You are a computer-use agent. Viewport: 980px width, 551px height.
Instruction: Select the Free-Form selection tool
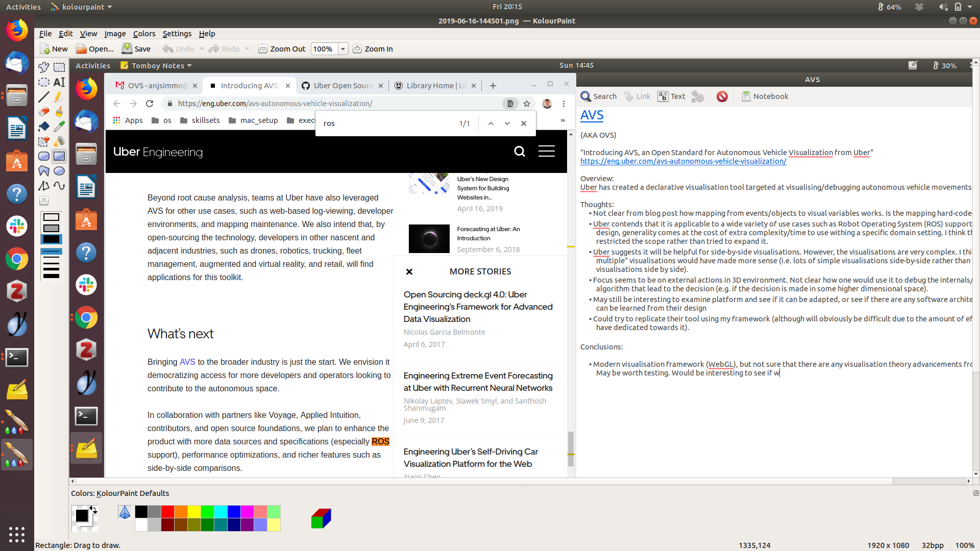point(44,67)
